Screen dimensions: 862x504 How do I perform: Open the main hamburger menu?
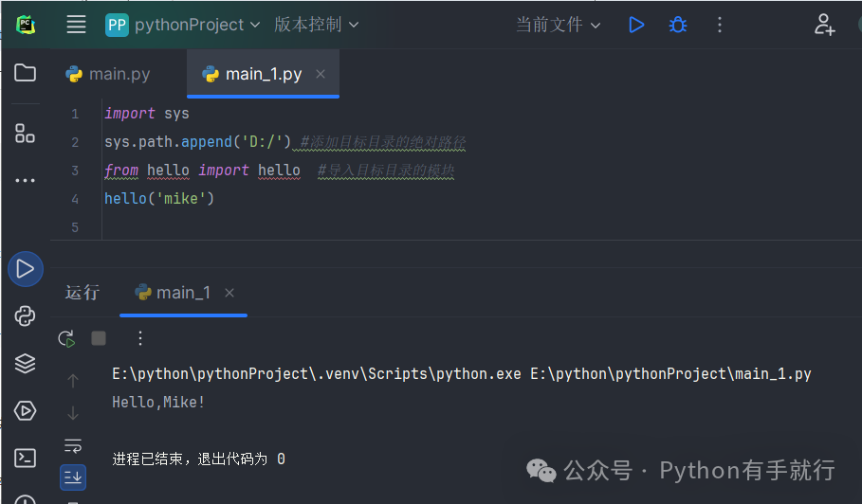pos(76,25)
